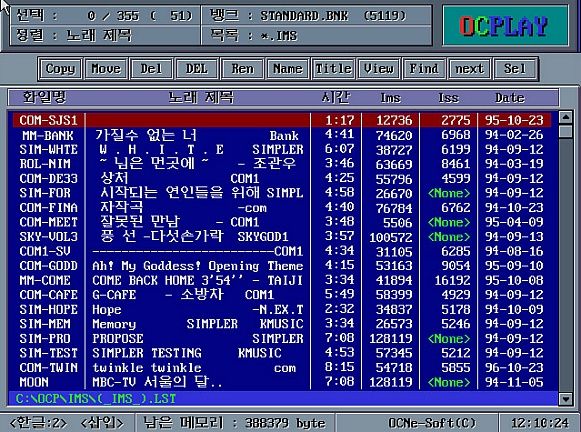Screen dimensions: 581x432
Task: Select the MM-BANK file row
Action: tap(282, 135)
